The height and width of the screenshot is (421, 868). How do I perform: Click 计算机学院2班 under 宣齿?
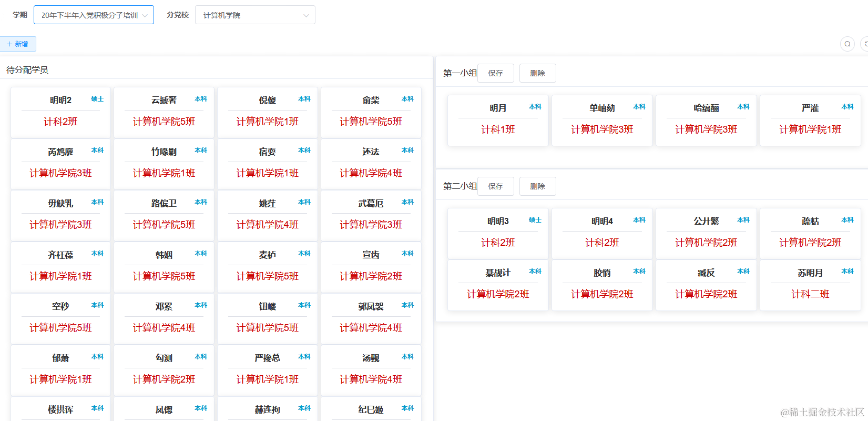(371, 276)
